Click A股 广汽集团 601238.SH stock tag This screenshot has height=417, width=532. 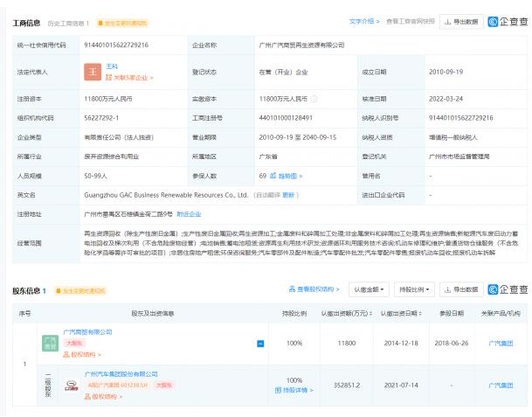[117, 386]
